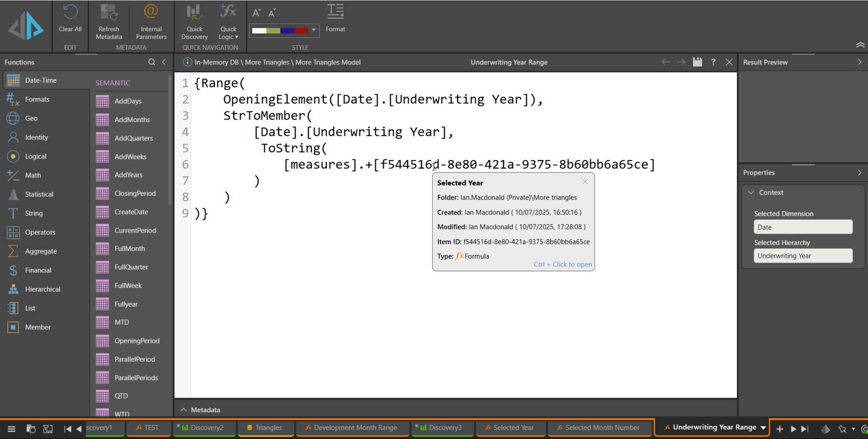Close the formula editor
This screenshot has width=868, height=439.
coord(729,62)
